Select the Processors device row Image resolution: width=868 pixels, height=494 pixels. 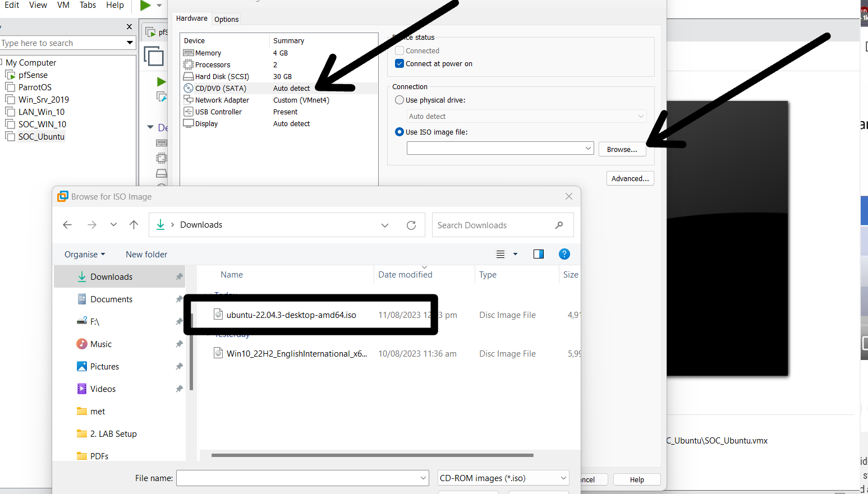tap(279, 65)
